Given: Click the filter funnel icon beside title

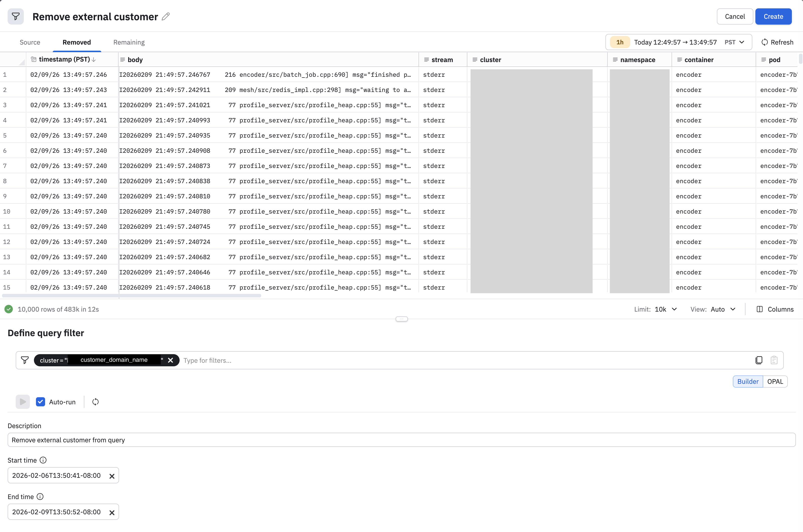Looking at the screenshot, I should (x=16, y=17).
